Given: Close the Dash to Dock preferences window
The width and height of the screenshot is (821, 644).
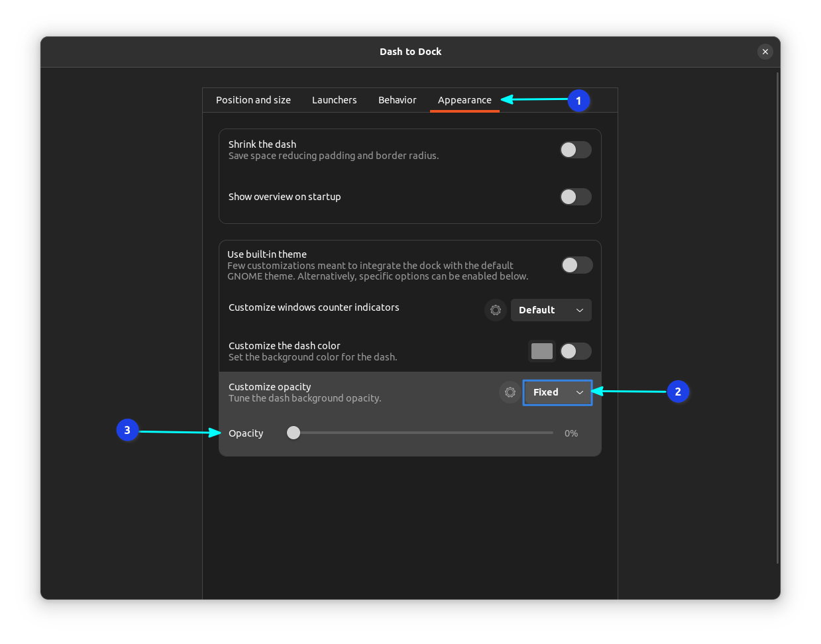Looking at the screenshot, I should (765, 51).
